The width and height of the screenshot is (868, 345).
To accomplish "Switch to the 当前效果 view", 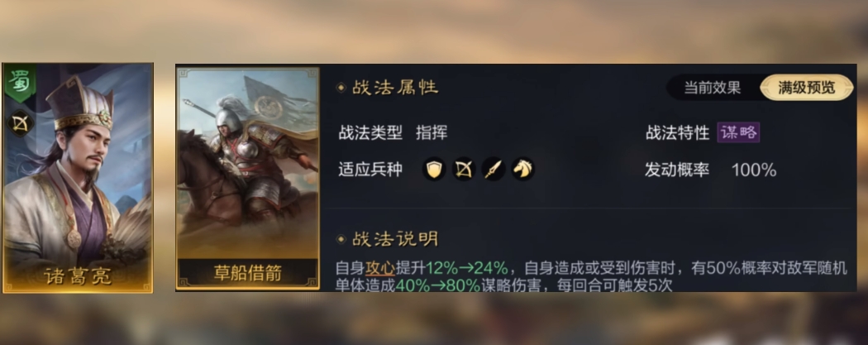I will [x=713, y=88].
